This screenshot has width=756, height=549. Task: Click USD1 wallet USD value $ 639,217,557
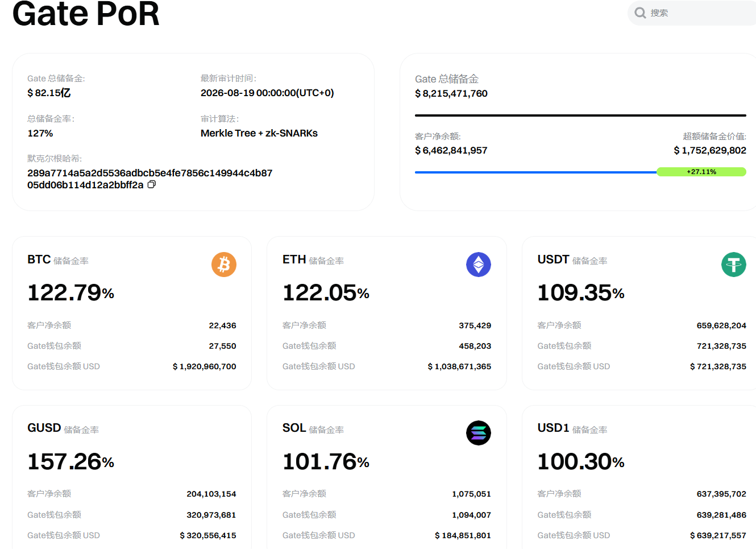[x=718, y=535]
